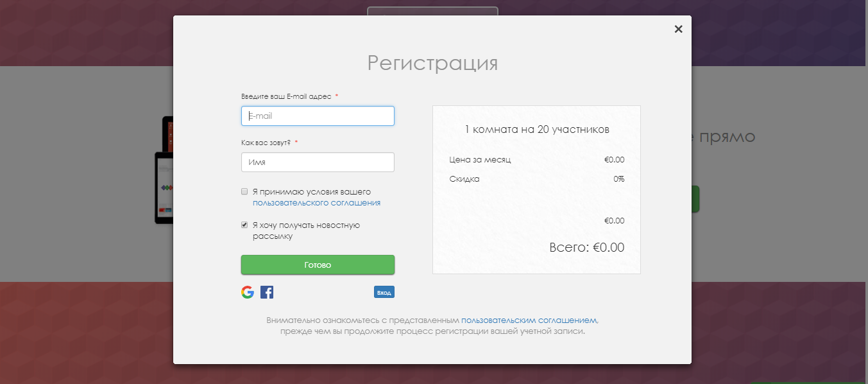Click the tablet device image behind the dialog
This screenshot has height=384, width=868.
pyautogui.click(x=164, y=186)
